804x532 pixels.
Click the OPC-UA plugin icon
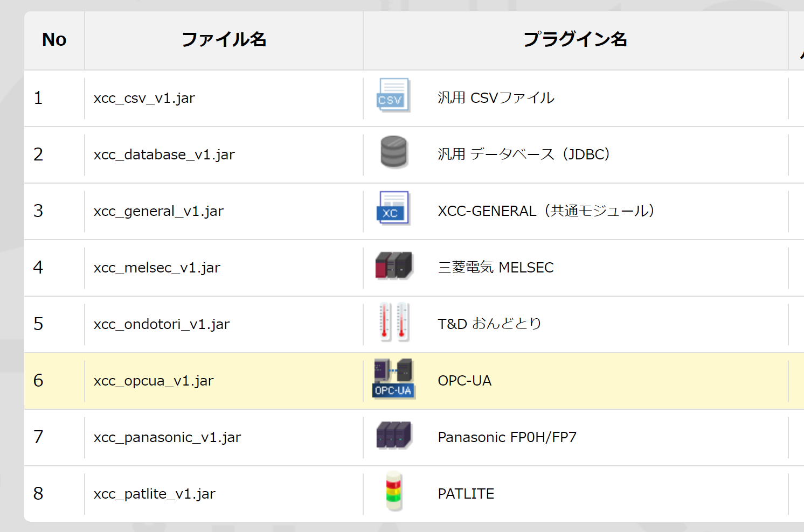[394, 379]
